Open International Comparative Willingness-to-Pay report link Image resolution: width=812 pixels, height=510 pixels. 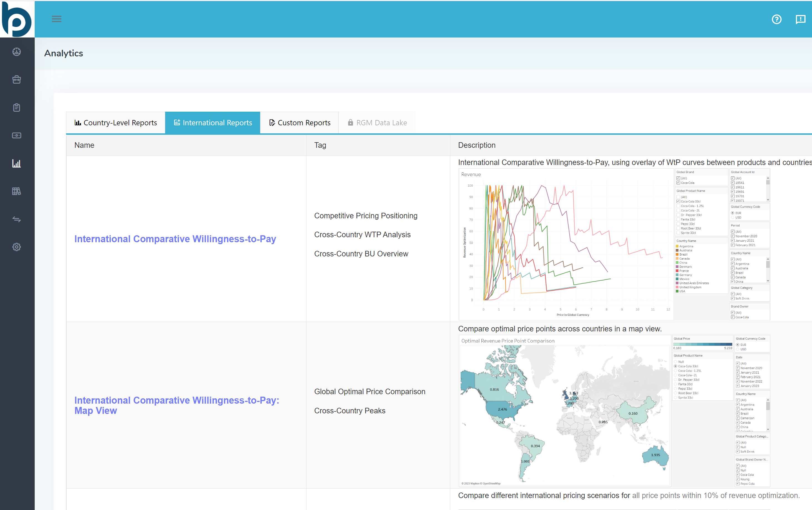click(175, 239)
